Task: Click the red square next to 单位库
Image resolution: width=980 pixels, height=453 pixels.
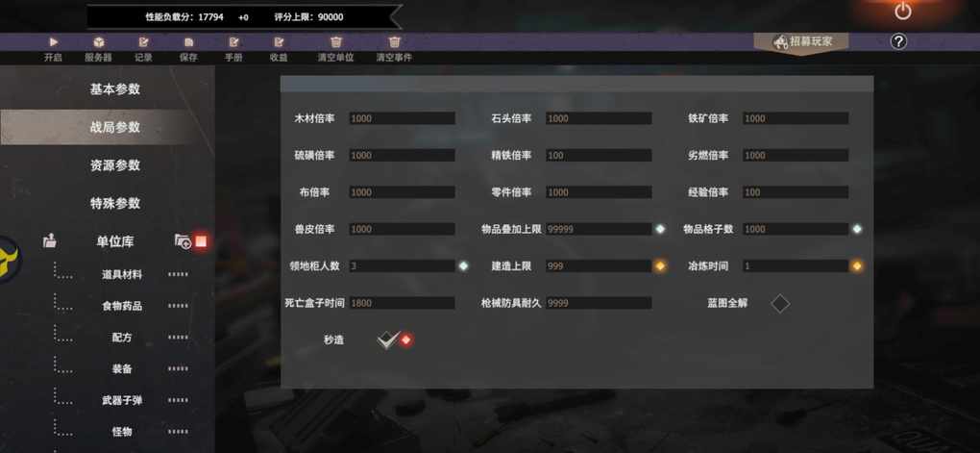Action: (201, 241)
